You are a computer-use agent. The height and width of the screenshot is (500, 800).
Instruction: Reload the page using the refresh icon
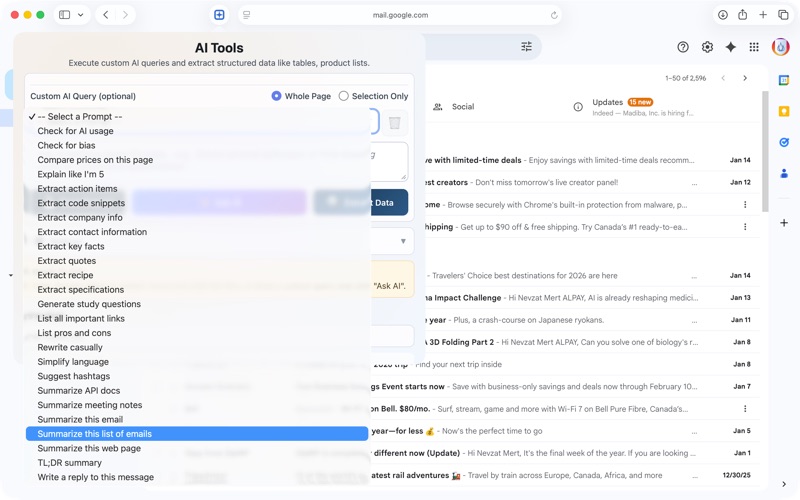click(554, 15)
